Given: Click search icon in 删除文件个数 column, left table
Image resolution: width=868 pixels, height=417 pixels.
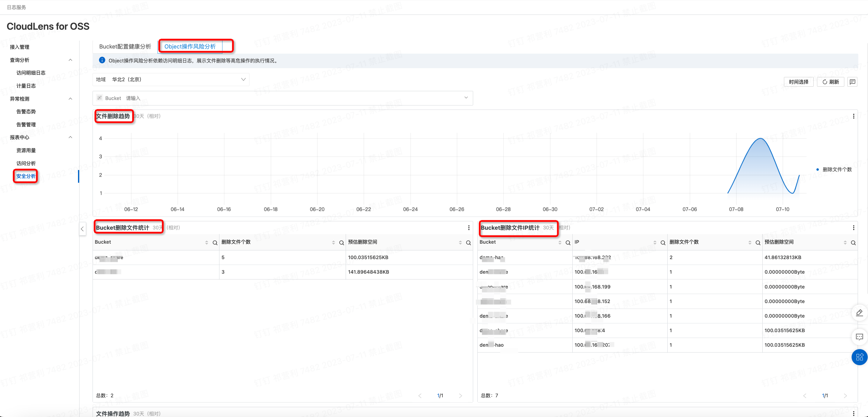Looking at the screenshot, I should 341,243.
